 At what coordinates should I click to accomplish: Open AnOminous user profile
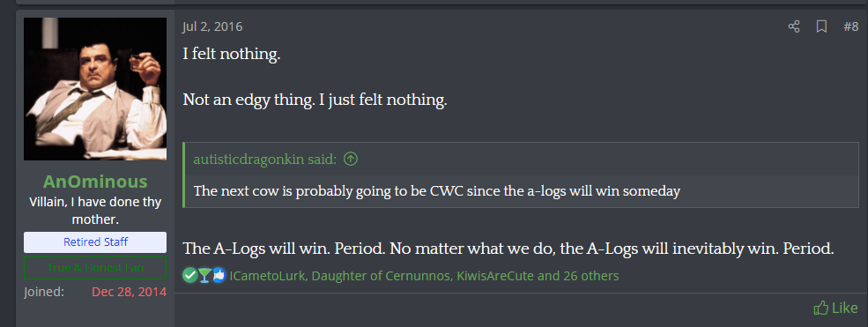click(x=95, y=182)
